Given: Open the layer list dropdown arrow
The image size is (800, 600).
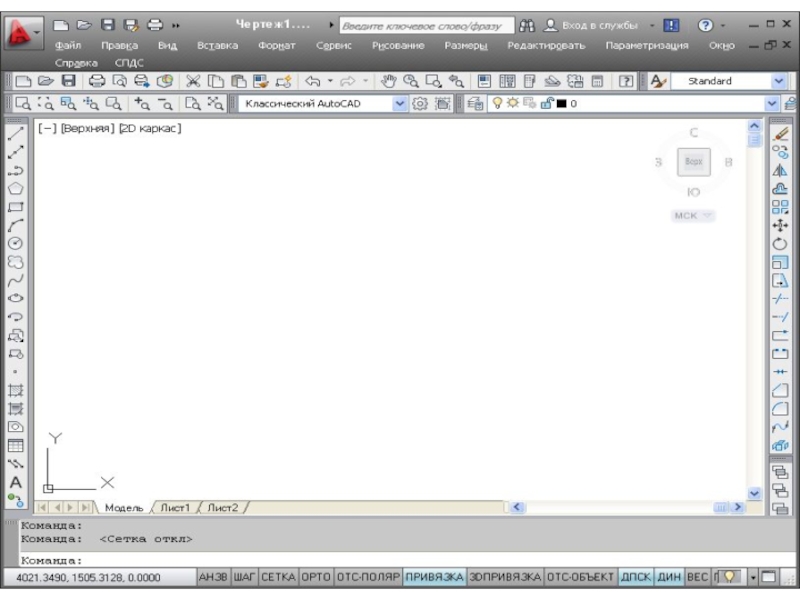Looking at the screenshot, I should 772,104.
